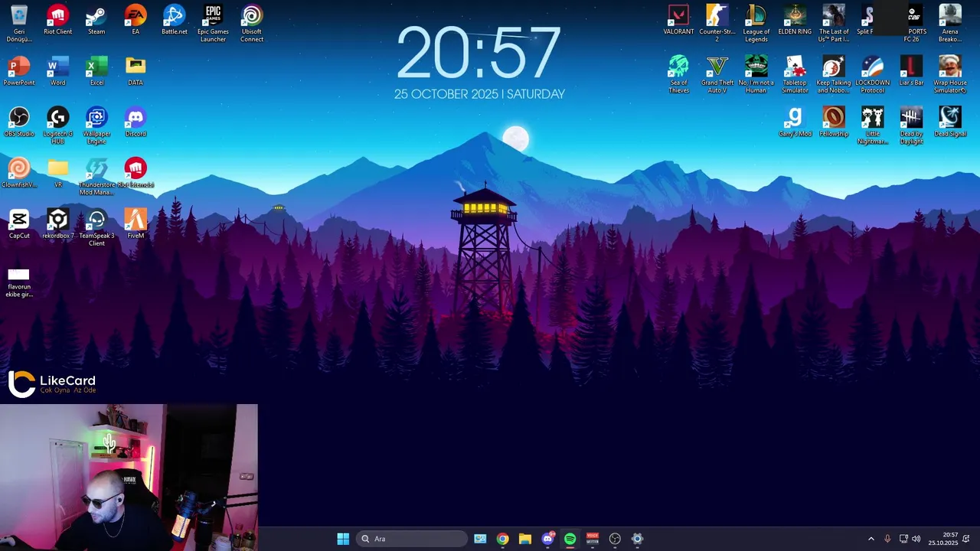Open Logitech G HUB shortcut

tap(57, 126)
